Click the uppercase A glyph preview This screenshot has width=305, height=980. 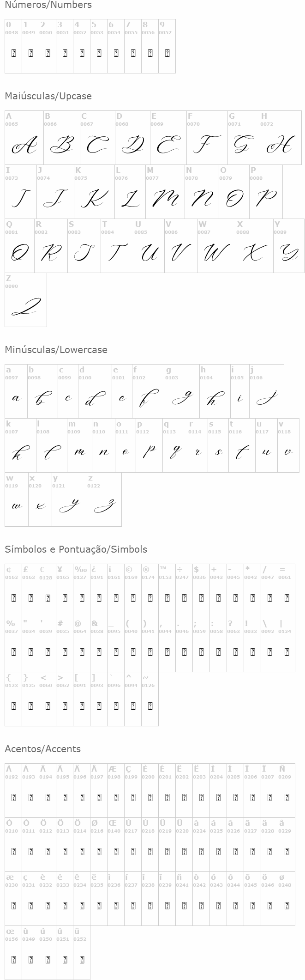pos(24,146)
